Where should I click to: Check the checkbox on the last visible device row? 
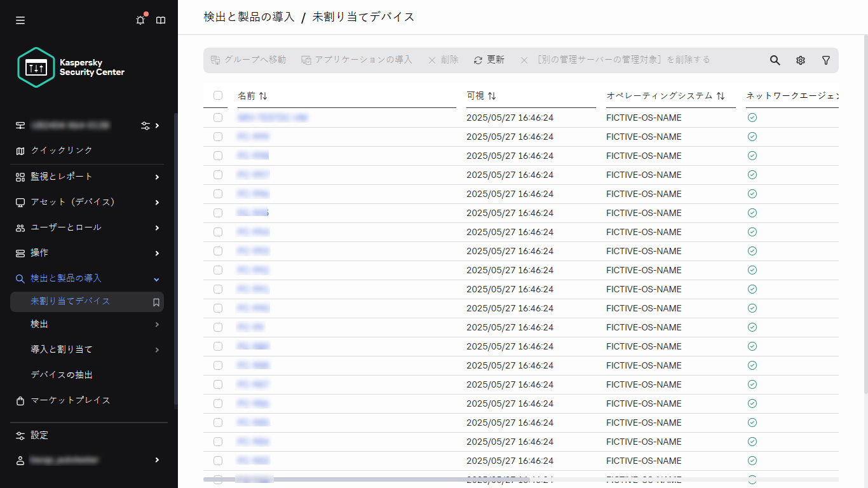coord(218,480)
